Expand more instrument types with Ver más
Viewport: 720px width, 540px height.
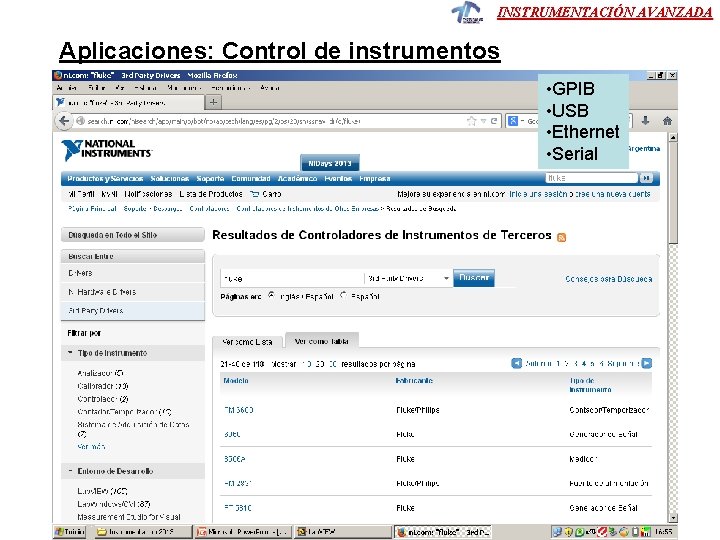pyautogui.click(x=91, y=446)
